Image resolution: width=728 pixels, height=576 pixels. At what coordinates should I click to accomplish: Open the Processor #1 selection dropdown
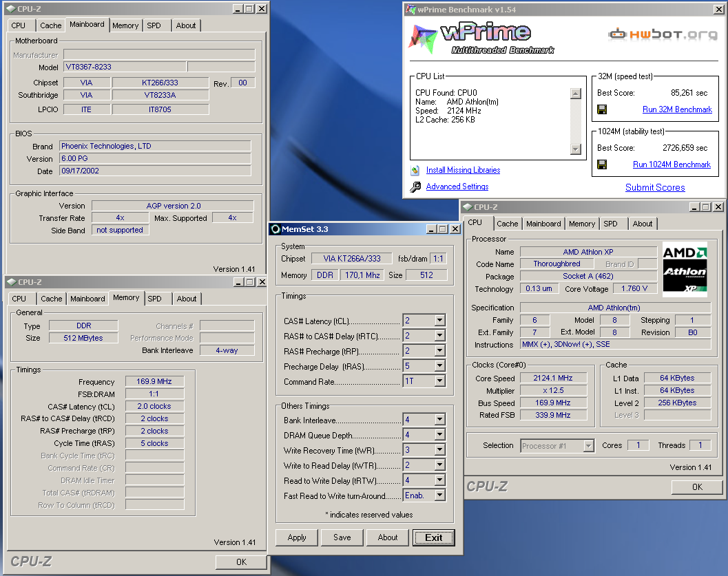589,446
